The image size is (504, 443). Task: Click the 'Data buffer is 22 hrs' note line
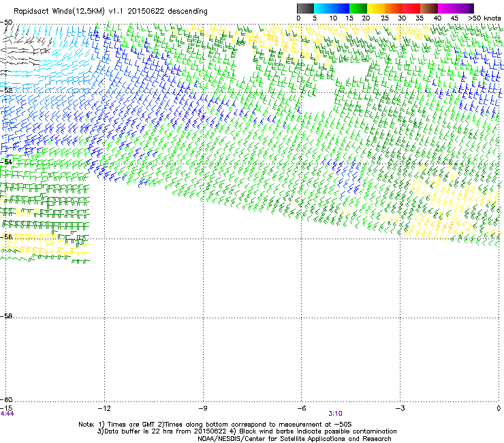pyautogui.click(x=247, y=431)
